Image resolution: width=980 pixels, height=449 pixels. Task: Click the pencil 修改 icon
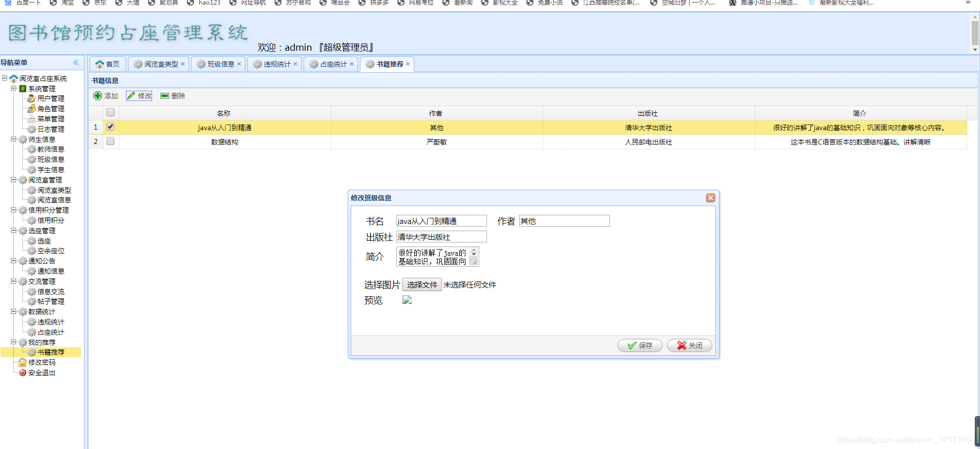click(x=132, y=96)
